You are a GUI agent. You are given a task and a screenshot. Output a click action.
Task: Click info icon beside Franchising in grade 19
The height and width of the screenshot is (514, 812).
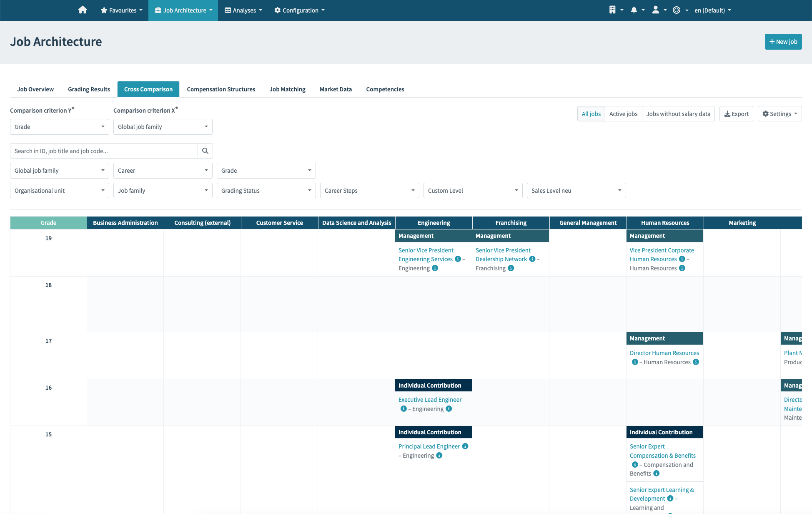point(511,268)
